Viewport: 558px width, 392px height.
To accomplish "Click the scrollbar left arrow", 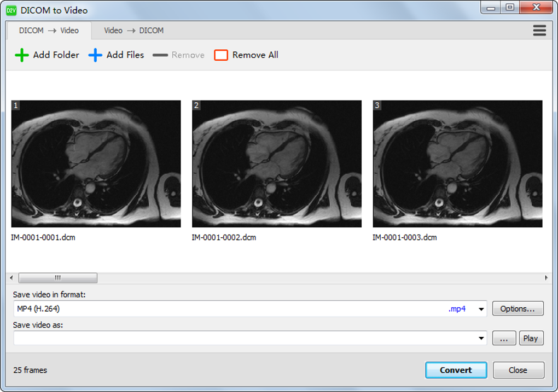I will tap(11, 278).
